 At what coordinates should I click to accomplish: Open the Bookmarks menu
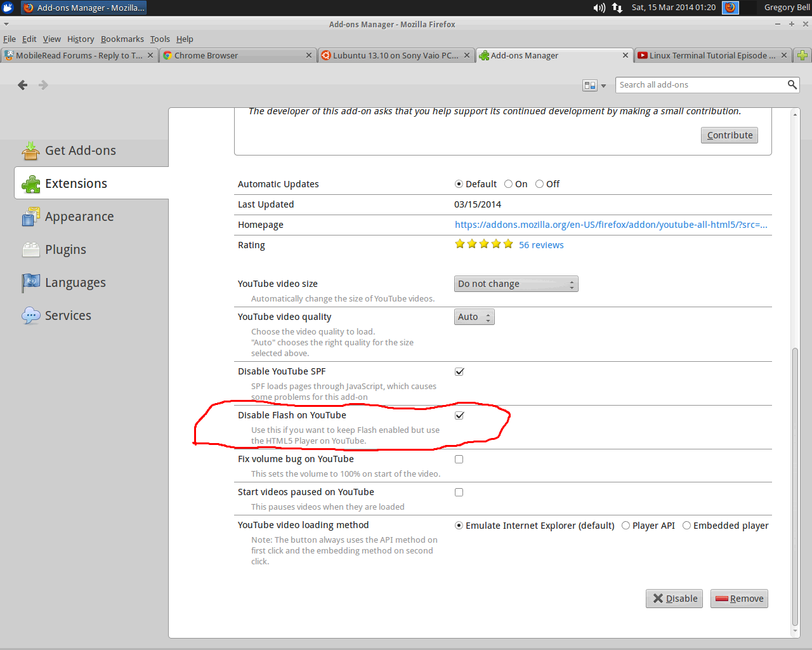[122, 39]
